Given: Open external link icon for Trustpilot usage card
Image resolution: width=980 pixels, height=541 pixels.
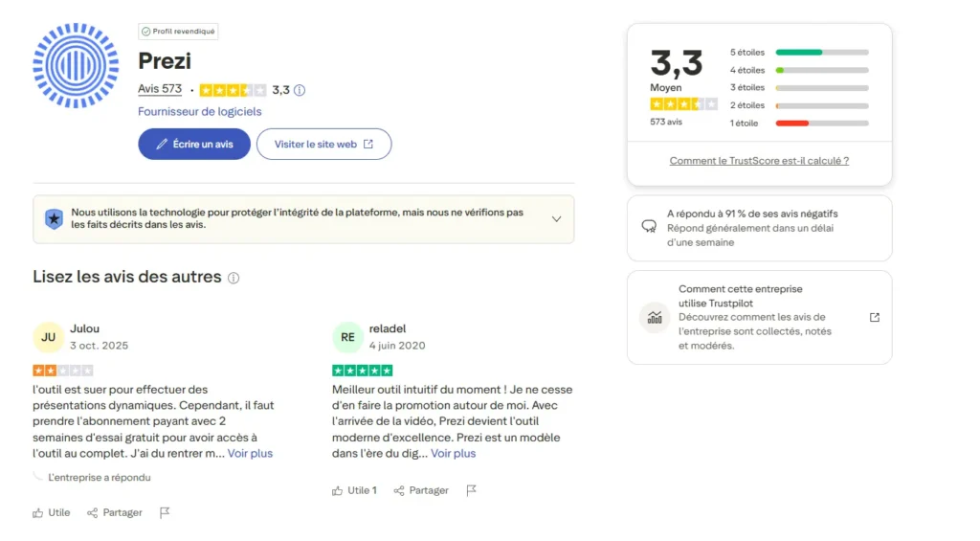Looking at the screenshot, I should click(874, 318).
